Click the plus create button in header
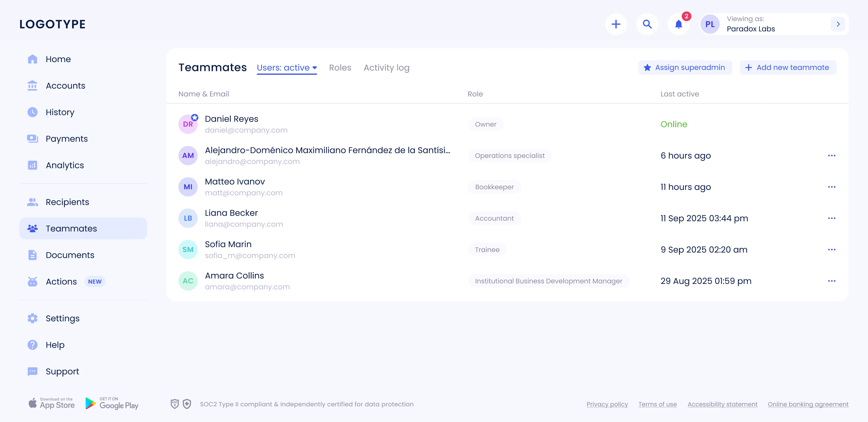 [616, 24]
